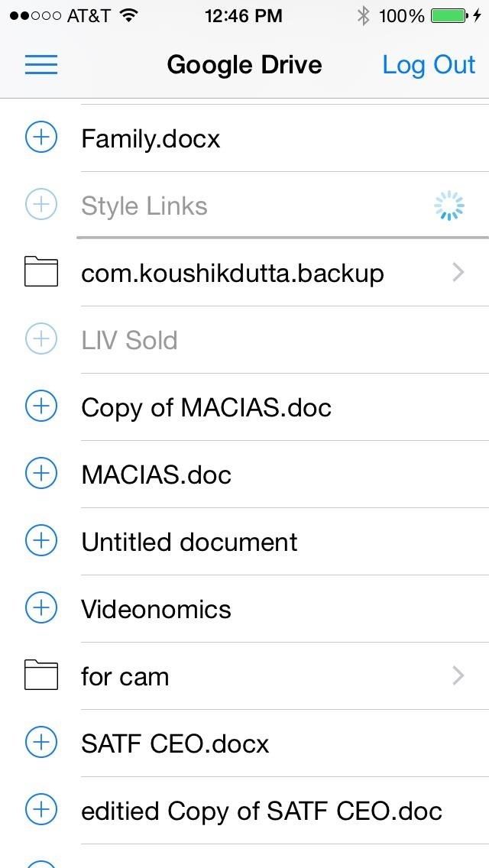Tap the Google Drive title

pyautogui.click(x=244, y=65)
